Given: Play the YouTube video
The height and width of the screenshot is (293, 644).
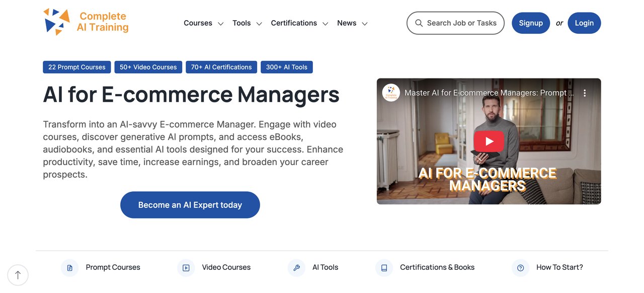Looking at the screenshot, I should [489, 141].
